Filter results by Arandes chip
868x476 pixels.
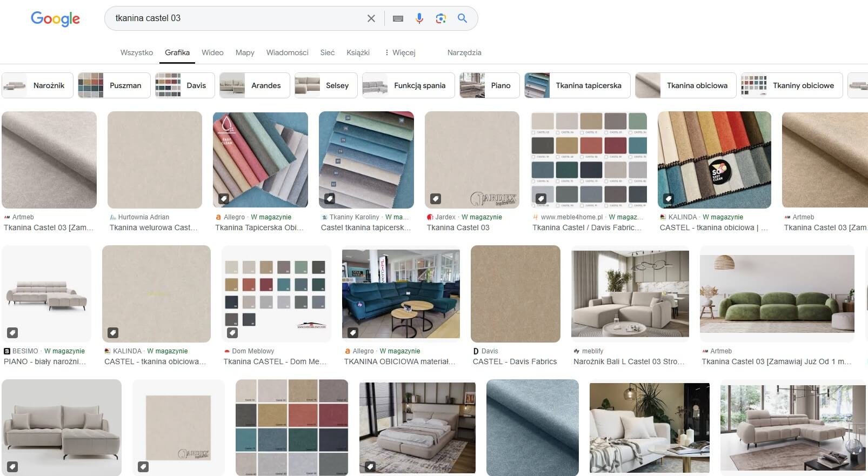click(x=255, y=85)
